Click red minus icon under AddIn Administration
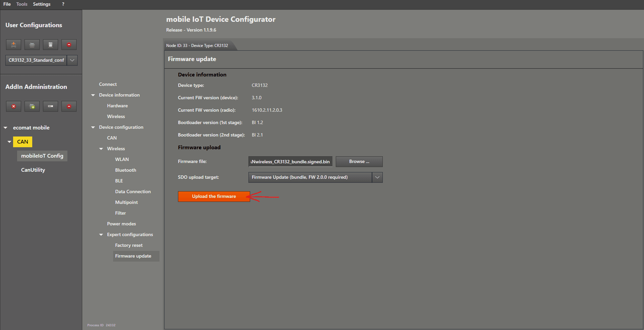The width and height of the screenshot is (644, 330). [69, 106]
